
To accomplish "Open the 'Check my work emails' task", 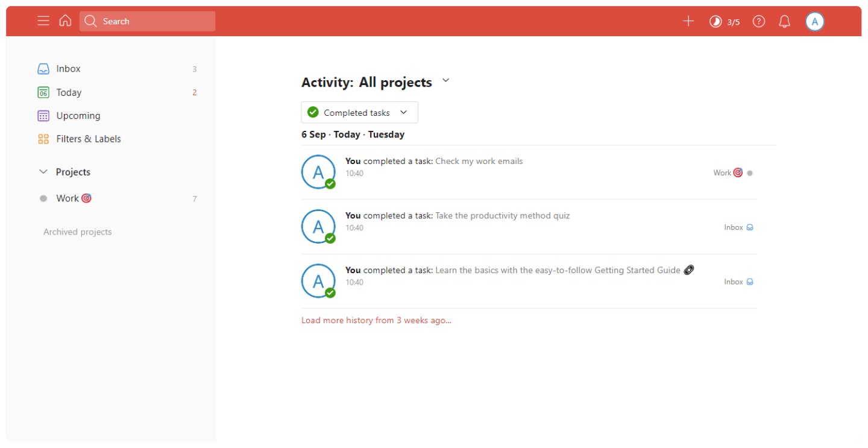I will (479, 162).
